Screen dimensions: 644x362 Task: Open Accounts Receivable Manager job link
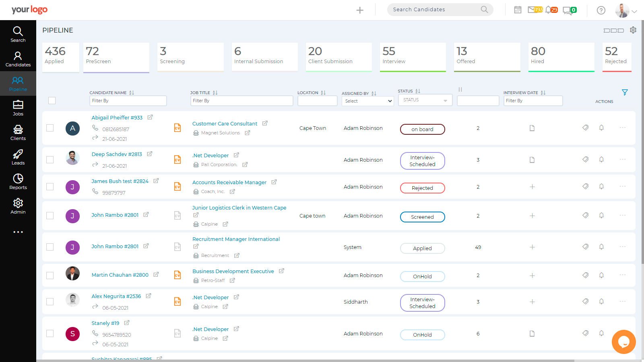click(229, 182)
